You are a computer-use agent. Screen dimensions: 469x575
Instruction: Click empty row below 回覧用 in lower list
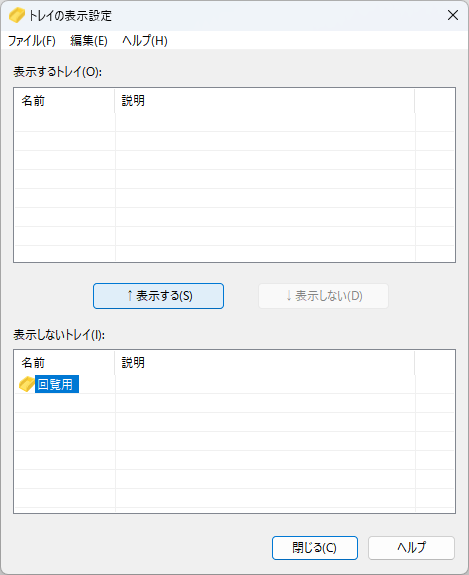click(234, 403)
